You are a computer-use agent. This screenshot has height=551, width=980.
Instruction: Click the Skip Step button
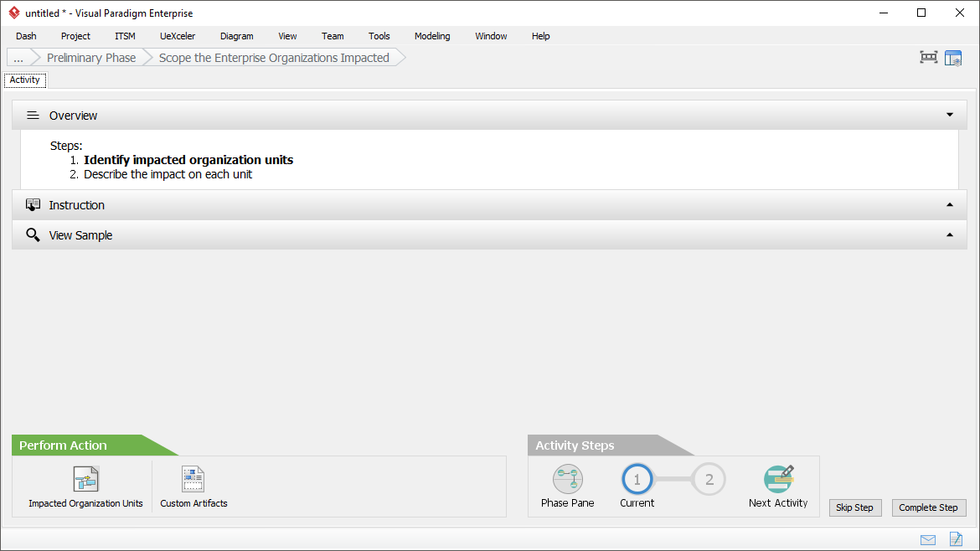855,507
